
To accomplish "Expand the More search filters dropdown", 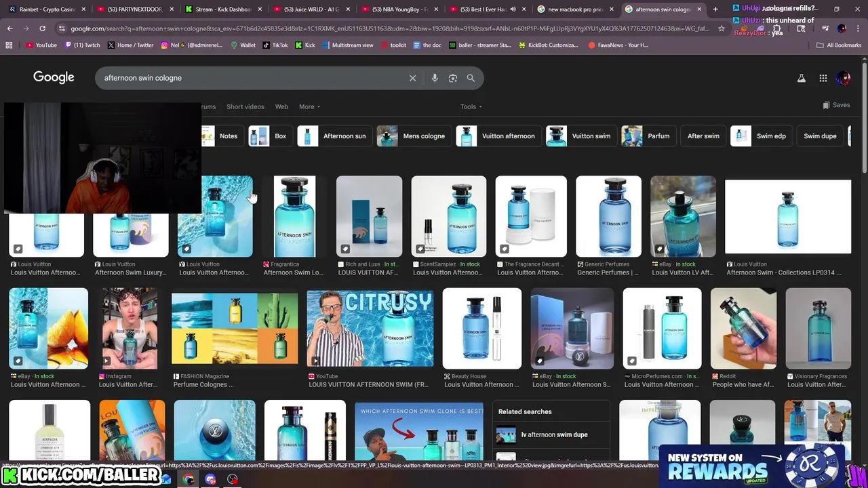I will 309,106.
